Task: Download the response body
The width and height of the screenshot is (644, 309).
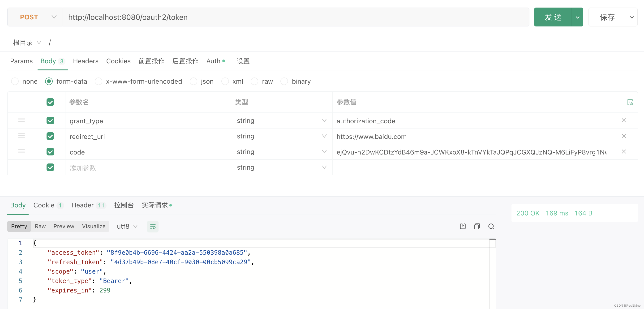Action: coord(463,226)
